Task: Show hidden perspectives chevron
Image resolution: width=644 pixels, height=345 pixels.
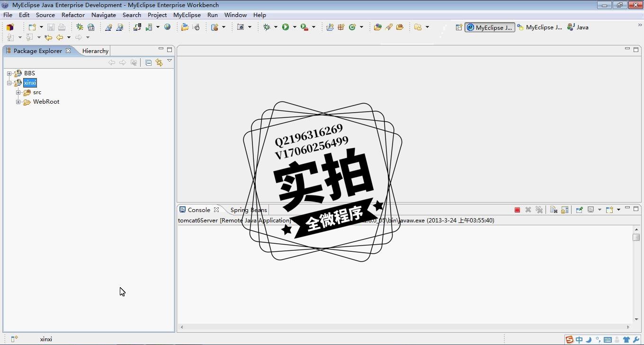Action: pyautogui.click(x=640, y=25)
